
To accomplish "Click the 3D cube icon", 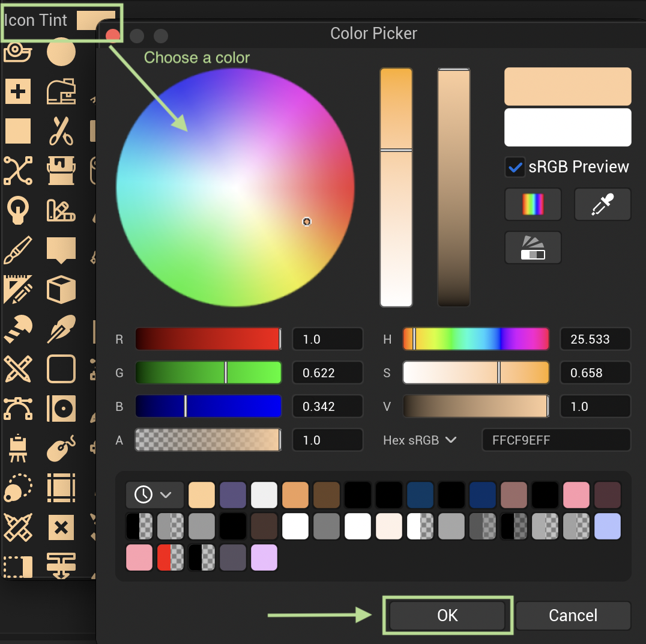I will (x=62, y=290).
